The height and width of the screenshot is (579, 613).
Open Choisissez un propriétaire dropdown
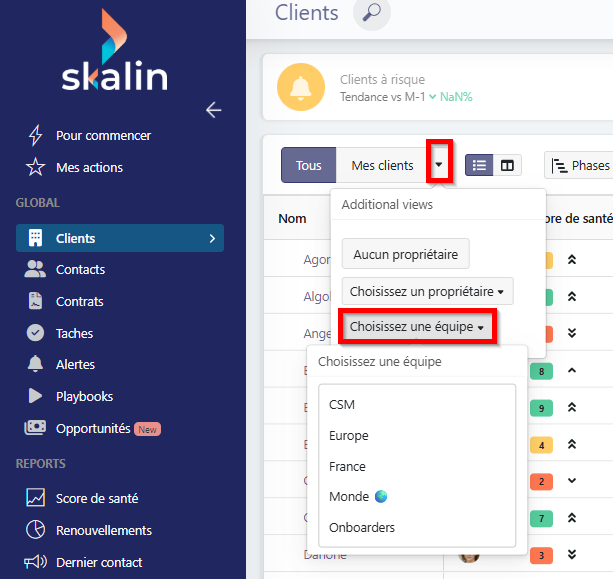[x=427, y=292]
